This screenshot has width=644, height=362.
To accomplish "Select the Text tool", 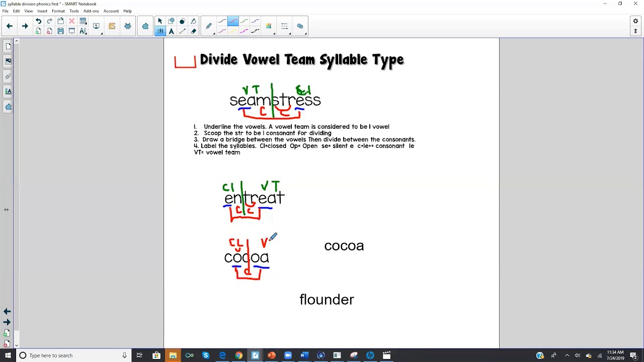I will pyautogui.click(x=171, y=31).
